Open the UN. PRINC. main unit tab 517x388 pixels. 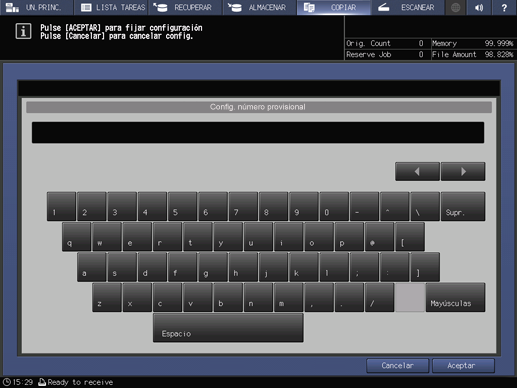36,7
